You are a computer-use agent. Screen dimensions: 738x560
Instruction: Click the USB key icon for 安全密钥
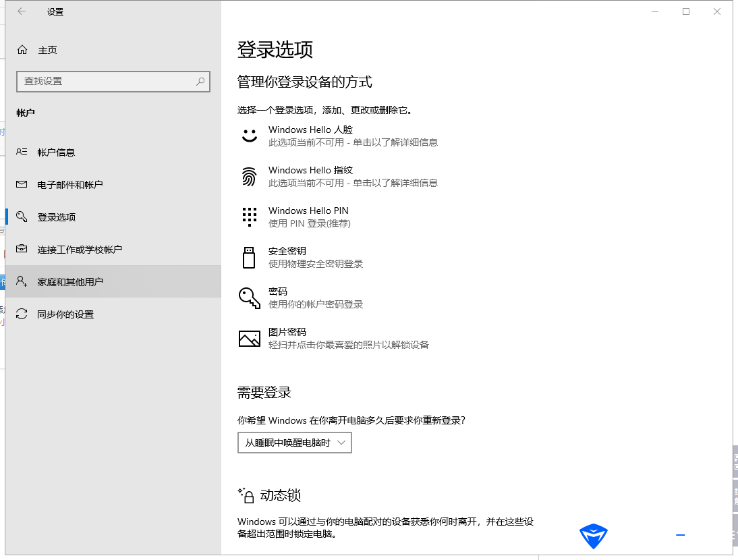(249, 258)
